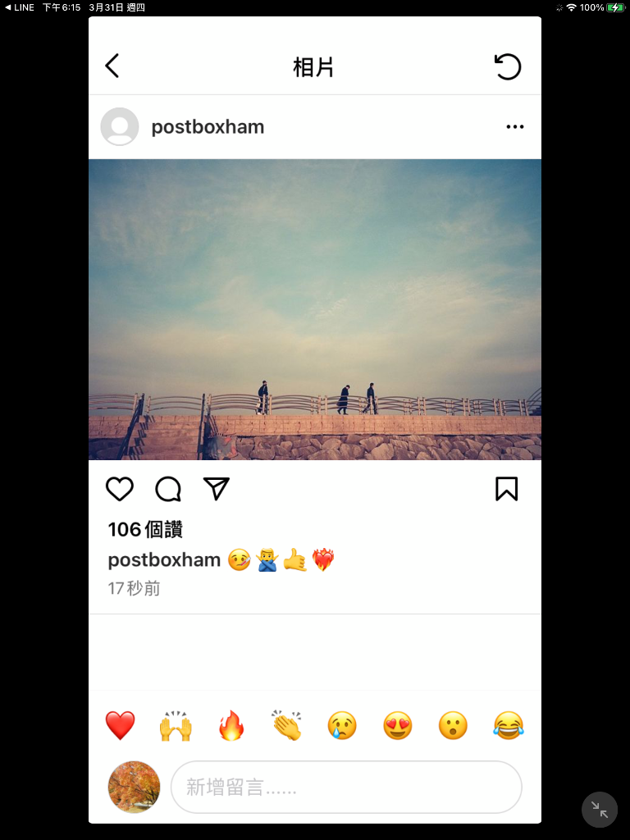Screen dimensions: 630x840
Task: Add the fire emoji reaction
Action: (231, 725)
